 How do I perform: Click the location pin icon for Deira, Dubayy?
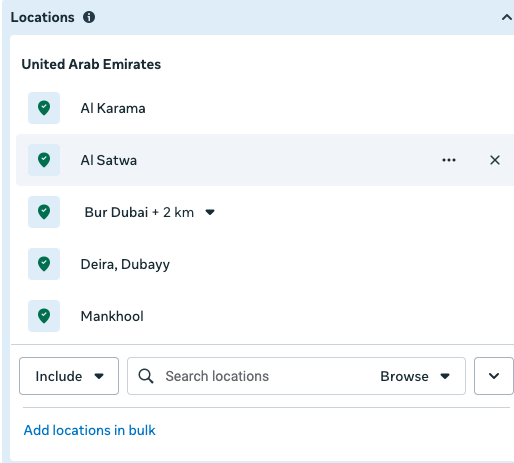pos(44,264)
